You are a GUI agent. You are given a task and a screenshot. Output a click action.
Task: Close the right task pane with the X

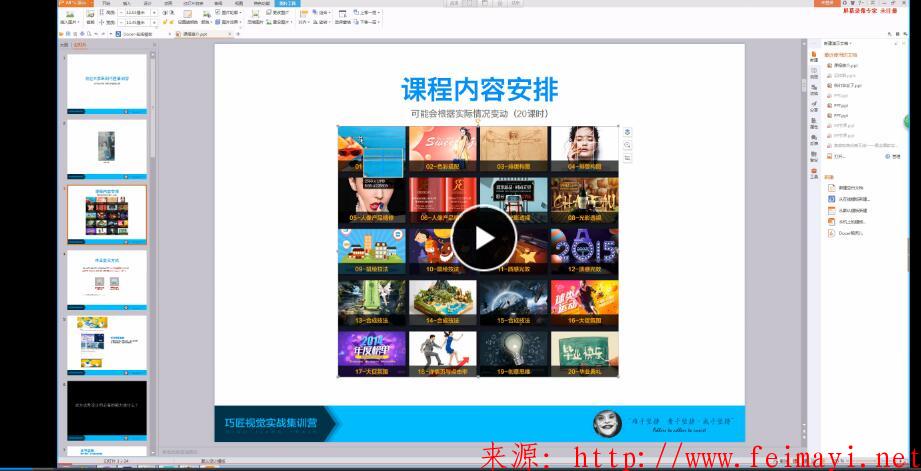coord(904,43)
